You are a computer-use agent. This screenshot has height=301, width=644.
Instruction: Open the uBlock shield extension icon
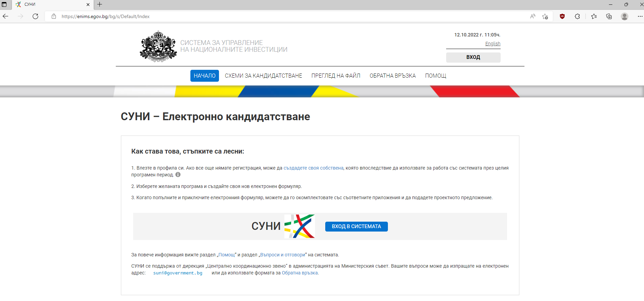pyautogui.click(x=562, y=16)
